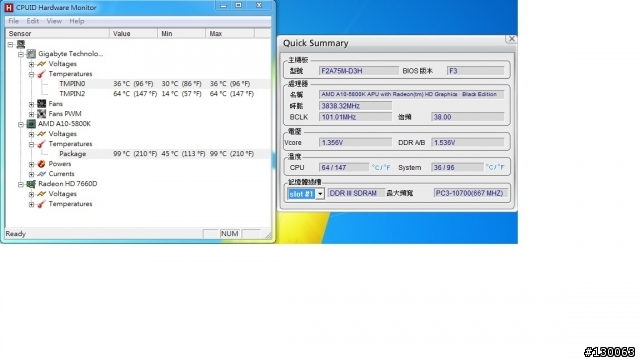Open the View menu
The height and width of the screenshot is (360, 640).
[54, 21]
